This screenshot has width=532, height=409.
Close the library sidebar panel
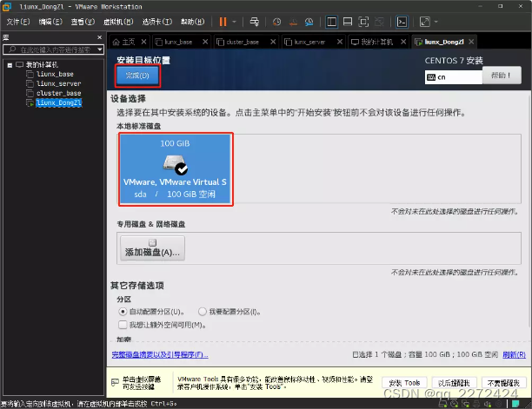tap(99, 37)
